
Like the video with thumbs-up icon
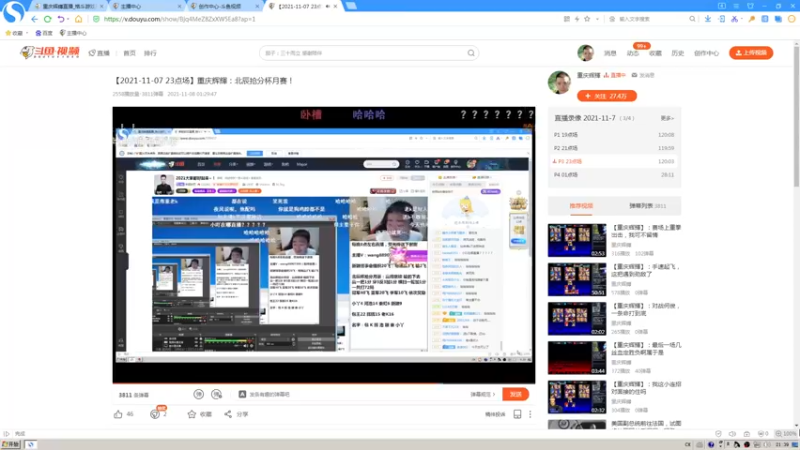(x=118, y=414)
